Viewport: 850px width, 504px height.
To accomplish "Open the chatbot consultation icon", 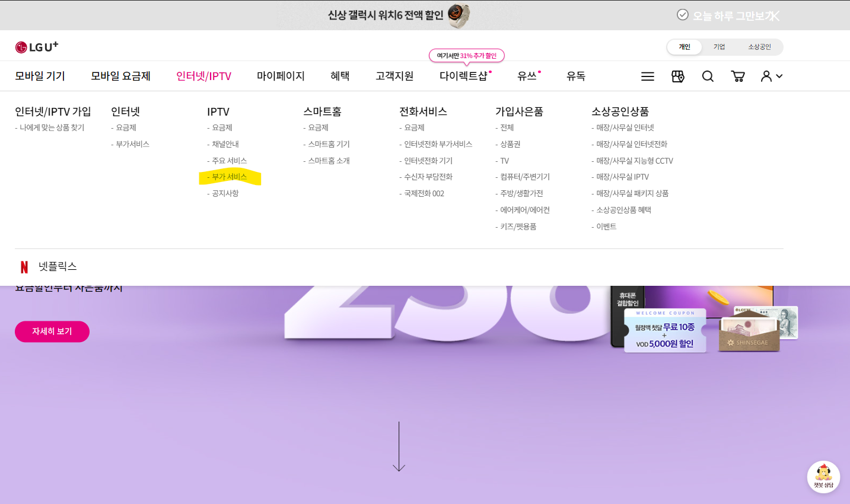I will click(823, 477).
